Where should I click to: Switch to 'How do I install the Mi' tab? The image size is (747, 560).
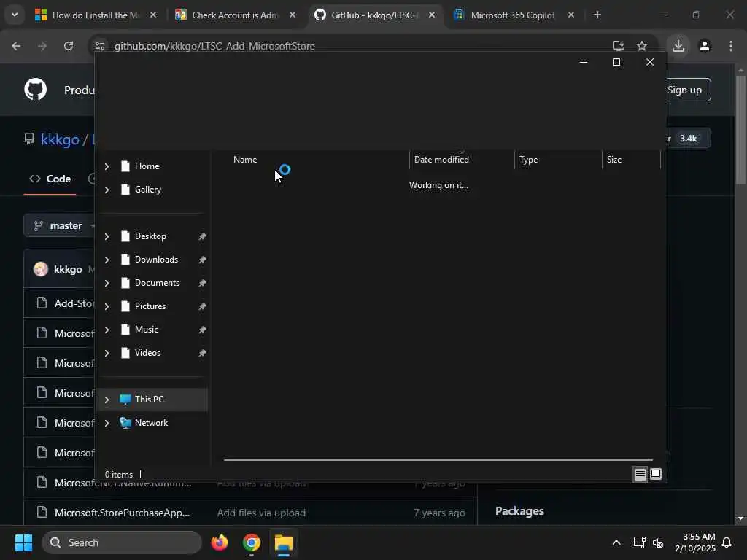[96, 15]
